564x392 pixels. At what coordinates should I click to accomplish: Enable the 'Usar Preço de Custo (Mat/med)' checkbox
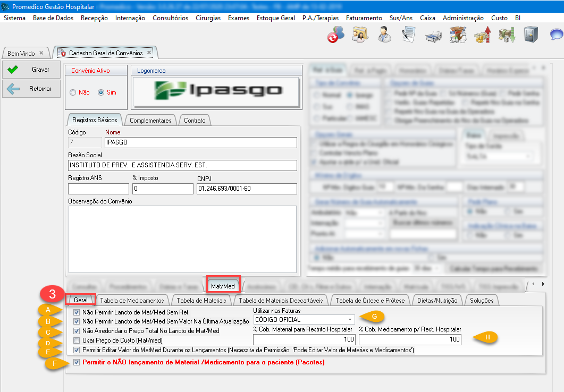77,340
